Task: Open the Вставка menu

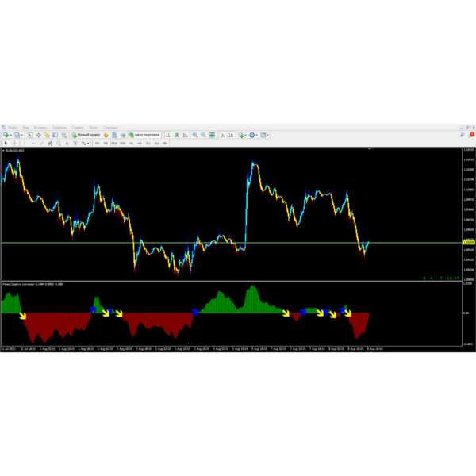Action: tap(40, 128)
